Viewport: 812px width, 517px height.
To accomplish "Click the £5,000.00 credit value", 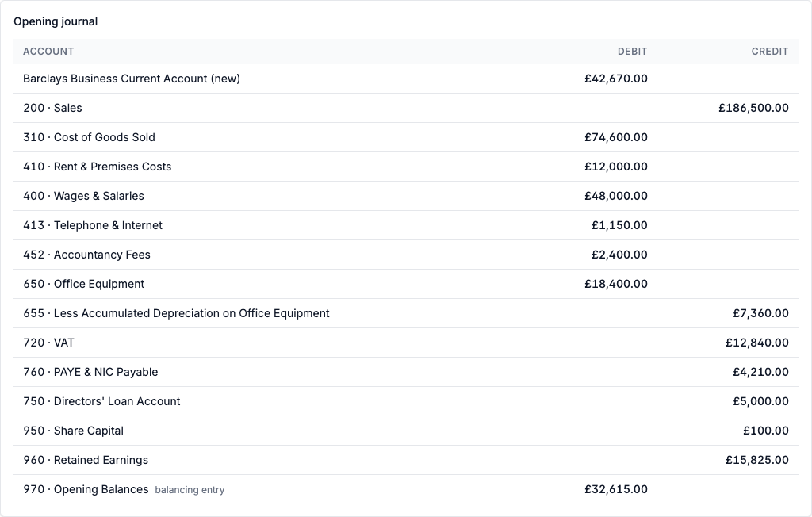I will [x=760, y=401].
